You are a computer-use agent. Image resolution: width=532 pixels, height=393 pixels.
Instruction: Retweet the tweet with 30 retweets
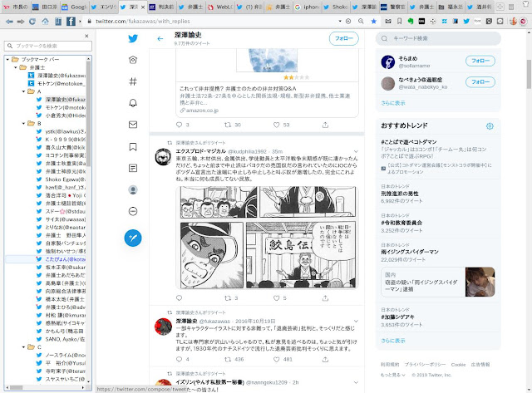(x=228, y=125)
